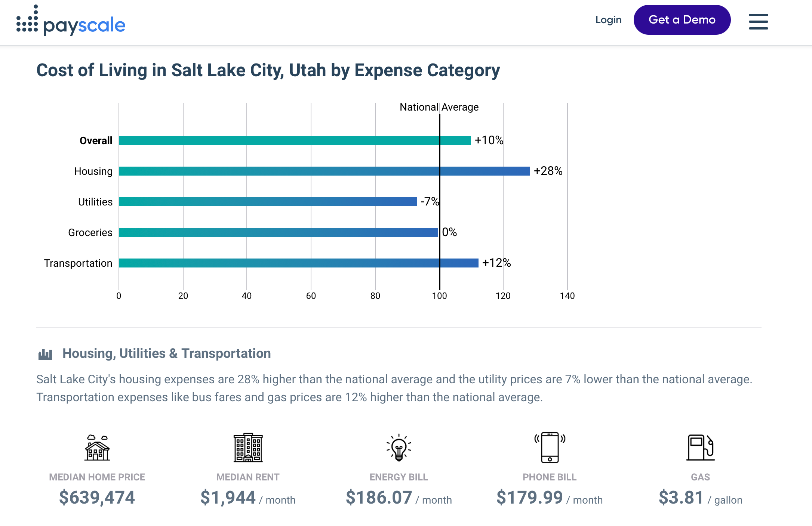Click the Groceries bar in the chart

278,232
